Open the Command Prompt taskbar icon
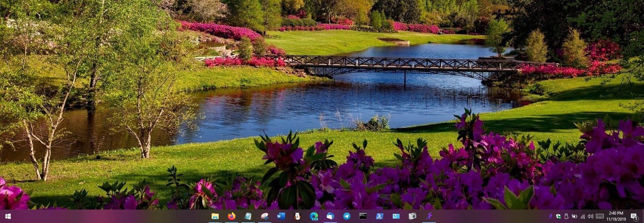The height and width of the screenshot is (223, 644). (x=363, y=216)
